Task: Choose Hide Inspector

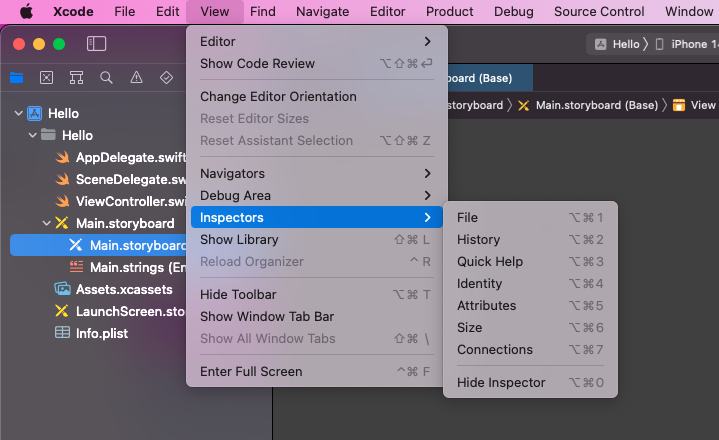Action: pyautogui.click(x=530, y=382)
